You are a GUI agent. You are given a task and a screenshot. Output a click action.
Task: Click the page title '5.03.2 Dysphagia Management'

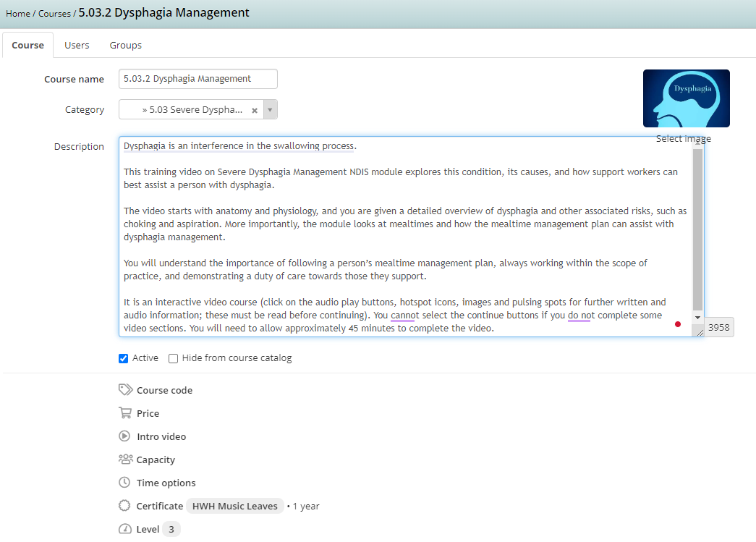(x=164, y=12)
